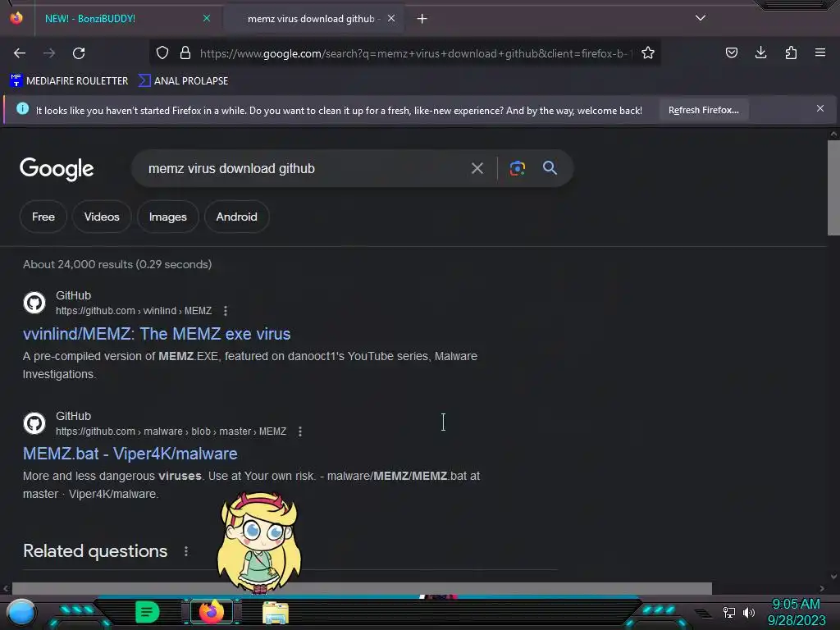Reload the current page
Viewport: 840px width, 630px height.
coord(79,53)
